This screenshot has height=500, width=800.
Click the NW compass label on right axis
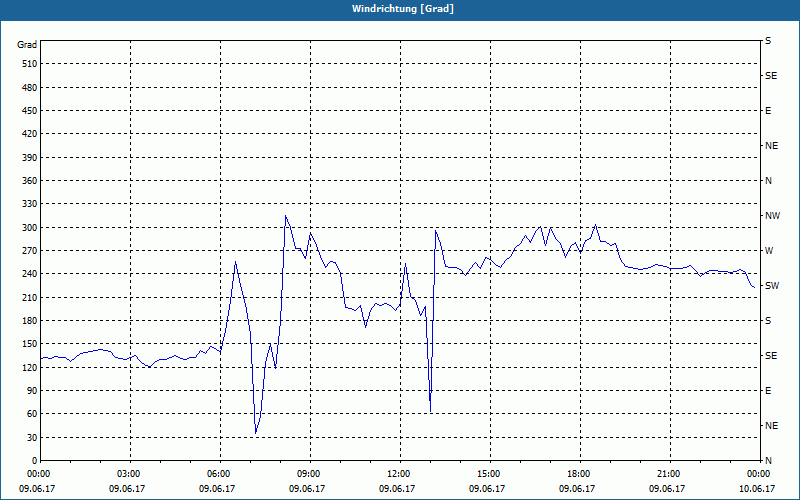772,216
